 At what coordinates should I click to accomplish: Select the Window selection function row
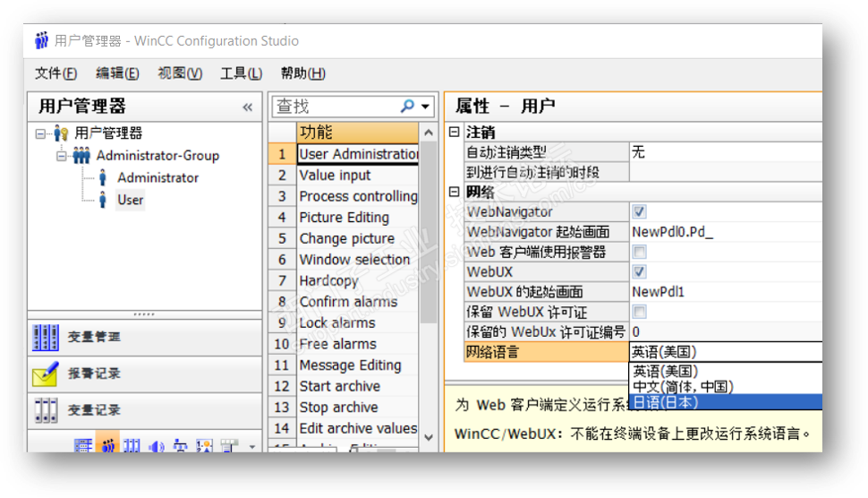pos(358,260)
